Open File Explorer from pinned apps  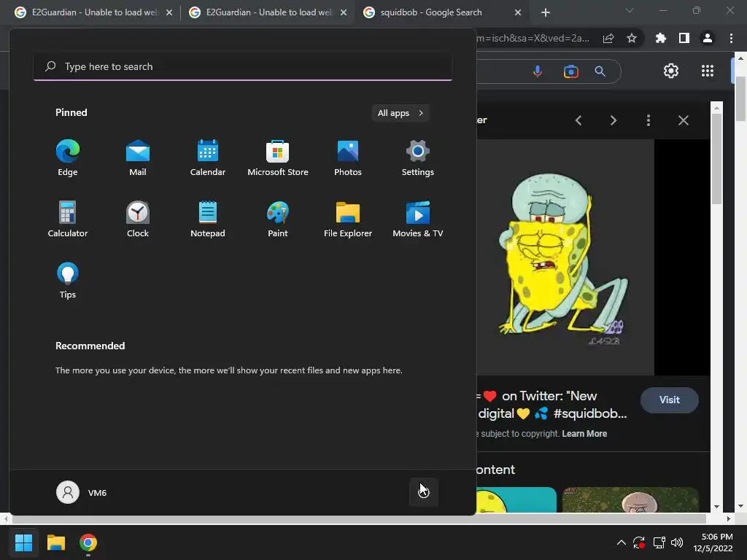(x=348, y=219)
